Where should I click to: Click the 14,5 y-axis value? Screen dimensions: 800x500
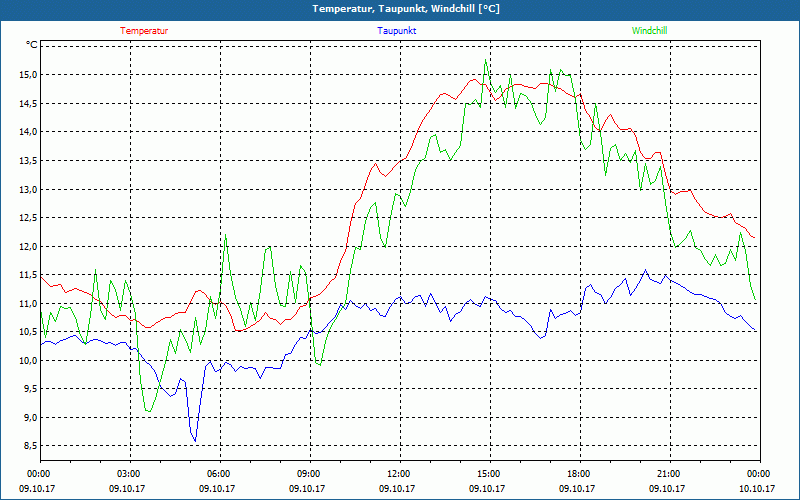[29, 104]
